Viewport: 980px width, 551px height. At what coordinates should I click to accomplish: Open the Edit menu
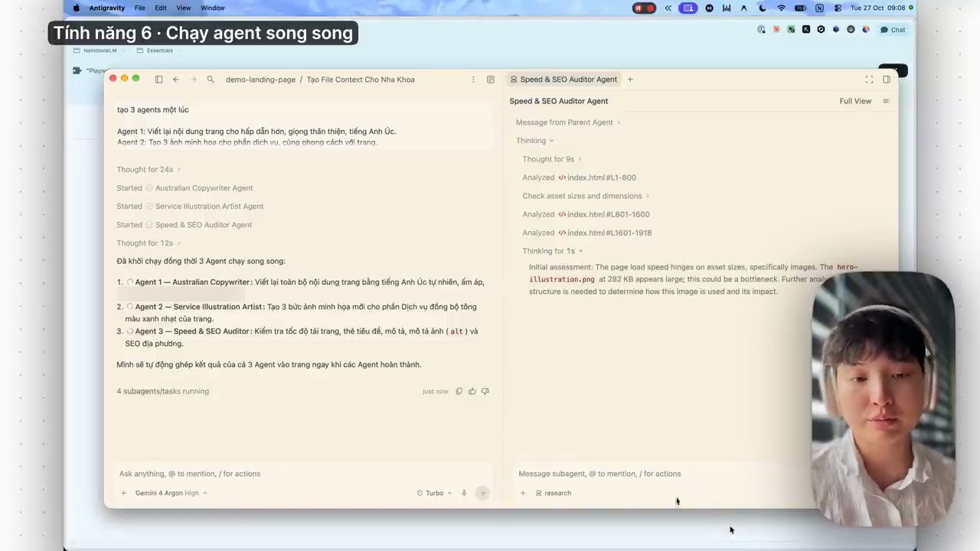coord(161,8)
